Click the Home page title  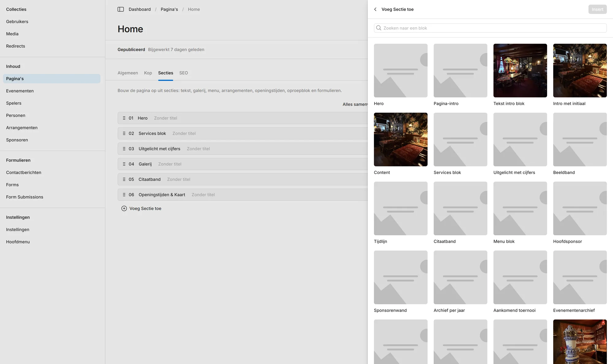(130, 29)
